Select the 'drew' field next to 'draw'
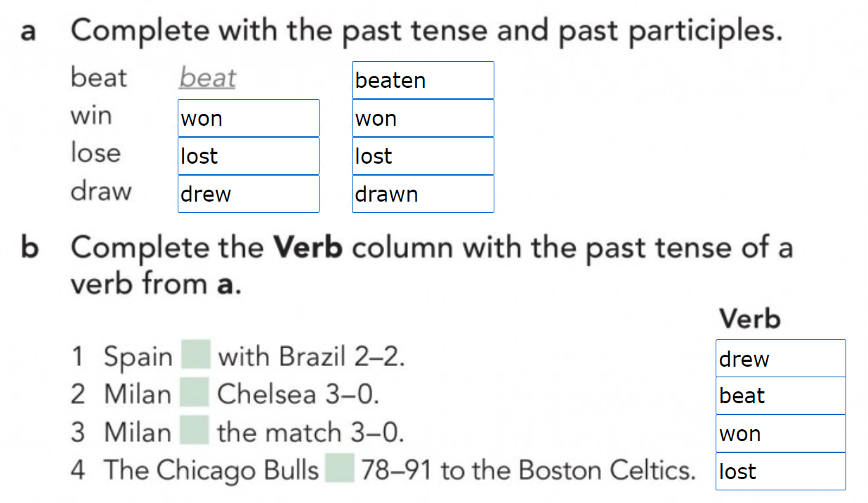Screen dimensions: 868x503 [x=248, y=194]
